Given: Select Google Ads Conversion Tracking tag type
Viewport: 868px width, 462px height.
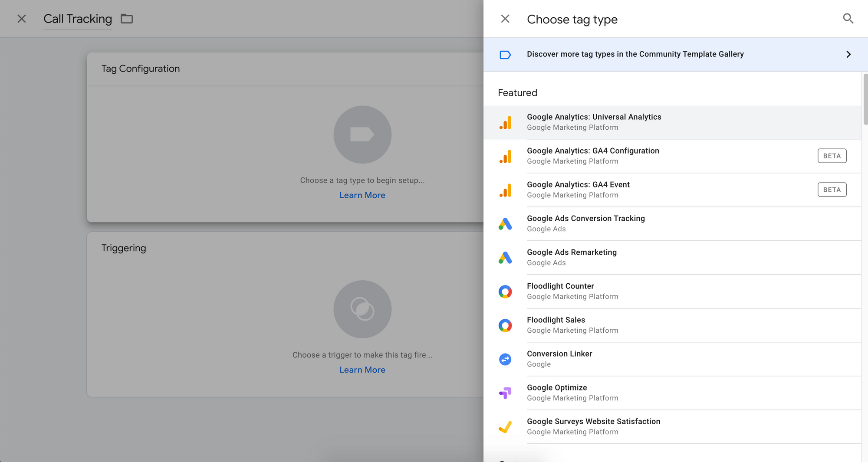Looking at the screenshot, I should [672, 224].
